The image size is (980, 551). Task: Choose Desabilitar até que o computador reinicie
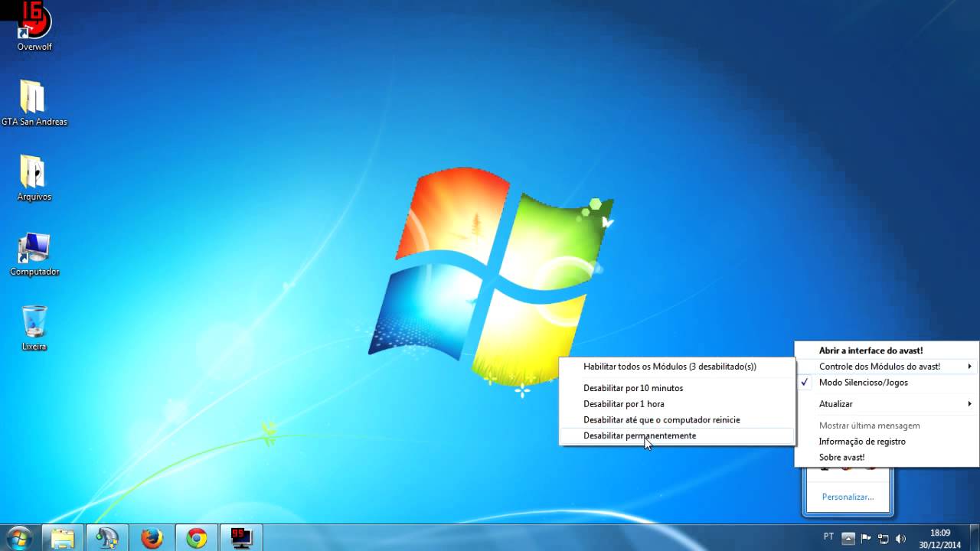coord(678,419)
